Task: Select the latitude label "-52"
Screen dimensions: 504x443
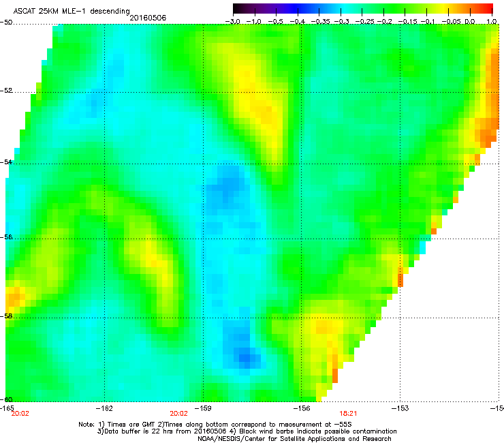Action: [6, 91]
